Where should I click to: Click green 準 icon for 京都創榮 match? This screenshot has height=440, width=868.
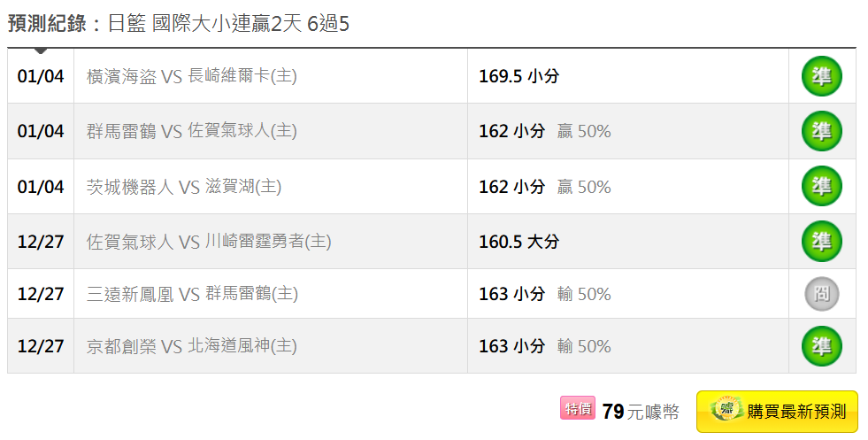click(821, 345)
